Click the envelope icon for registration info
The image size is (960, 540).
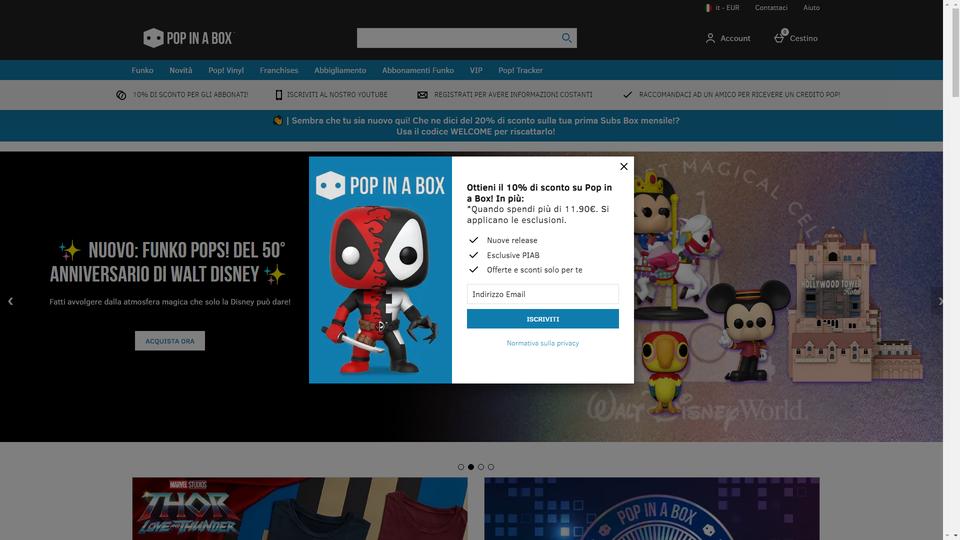pos(422,95)
